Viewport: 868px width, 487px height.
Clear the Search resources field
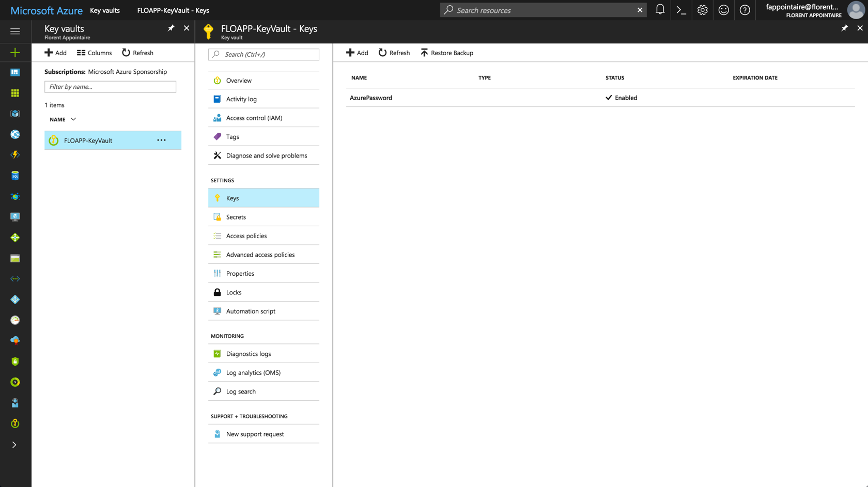pos(640,10)
